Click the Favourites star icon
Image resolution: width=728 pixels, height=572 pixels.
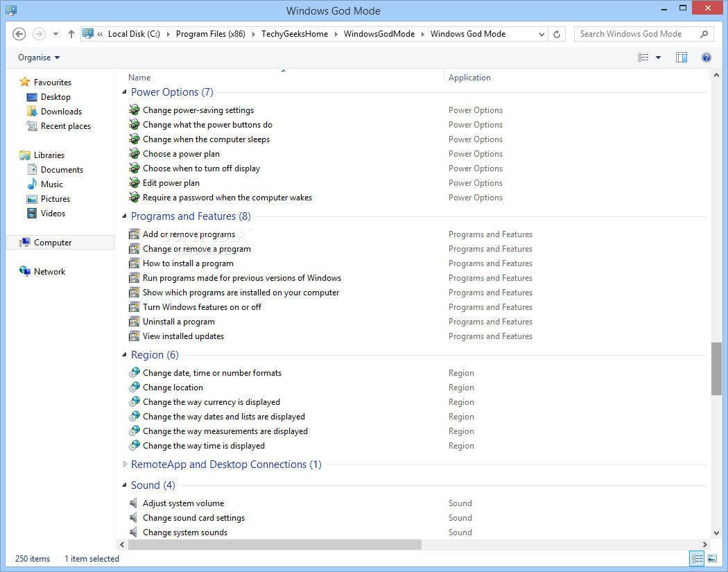pos(24,83)
